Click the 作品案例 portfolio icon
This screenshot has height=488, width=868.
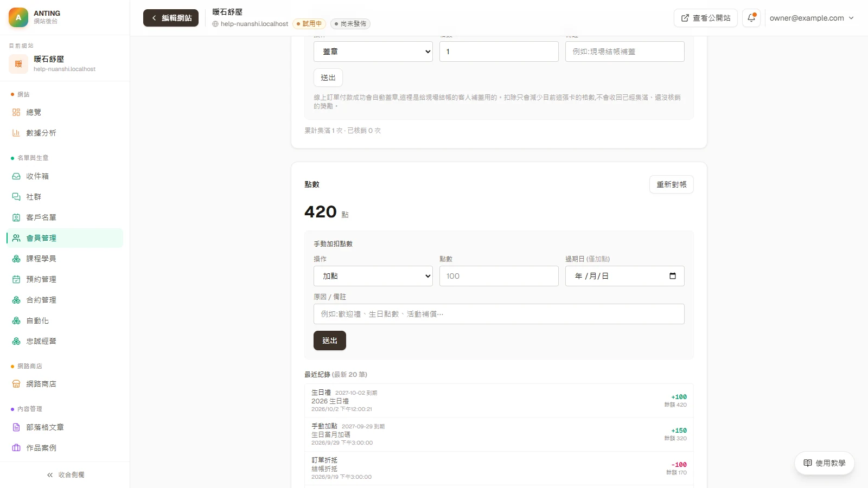(16, 448)
